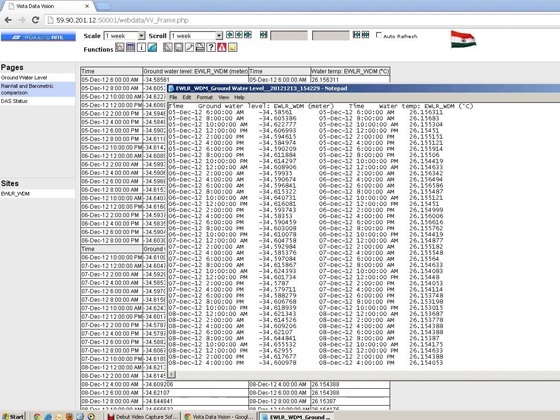Open the question mark help icon
The width and height of the screenshot is (560, 420).
click(x=211, y=47)
